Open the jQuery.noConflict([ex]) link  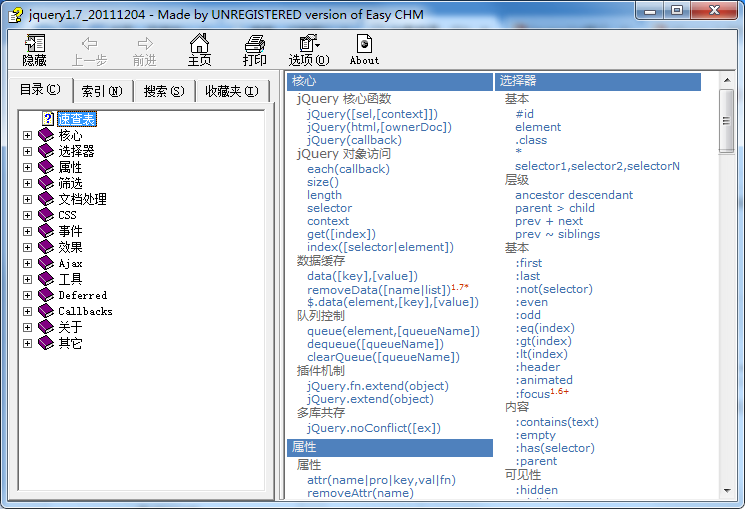[374, 428]
